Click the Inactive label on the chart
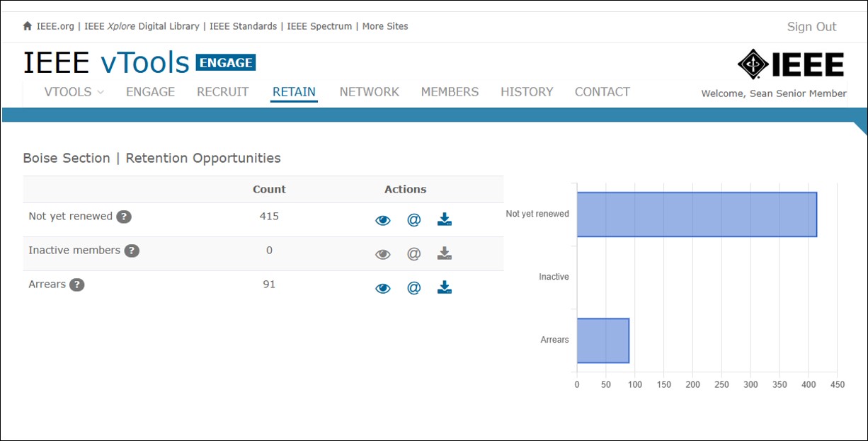 (554, 277)
